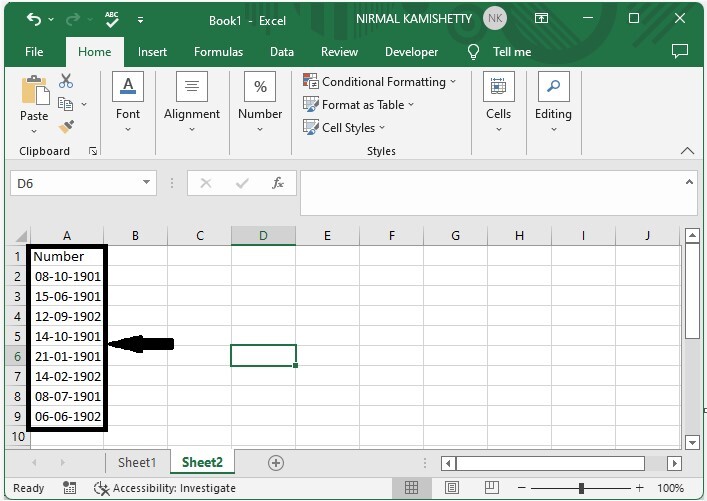This screenshot has height=501, width=707.
Task: Collapse the ribbon with chevron
Action: point(687,151)
